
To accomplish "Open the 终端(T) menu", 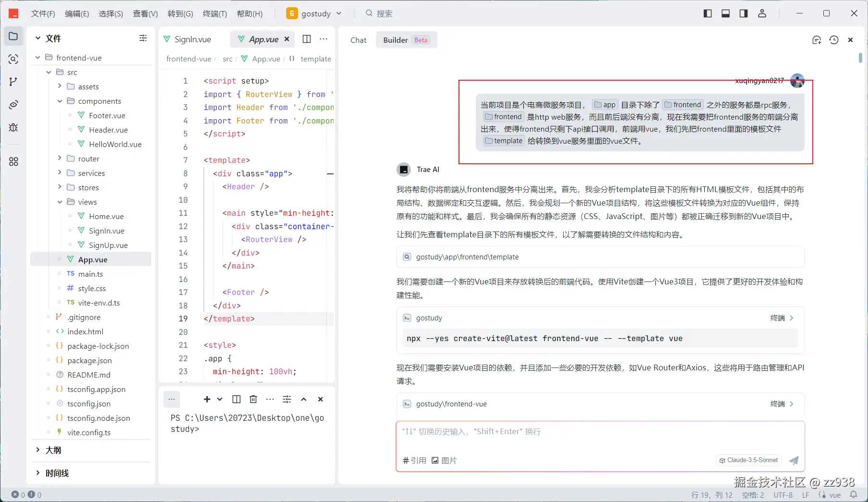I will [x=215, y=13].
